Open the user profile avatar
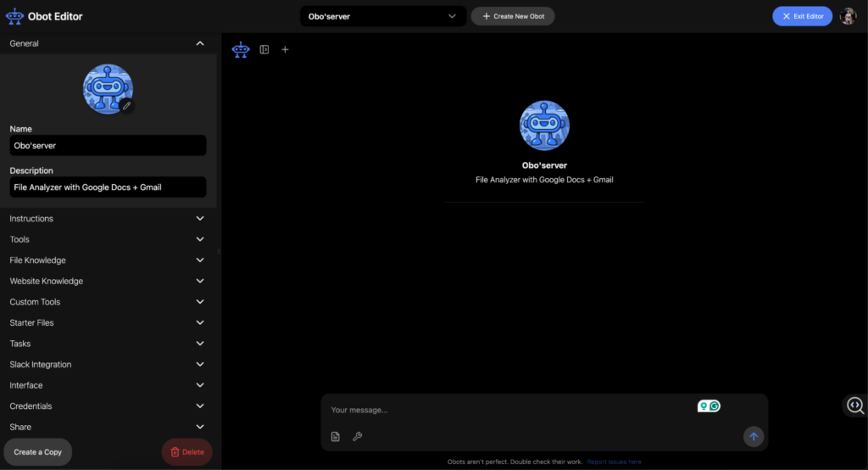868x470 pixels. [x=848, y=16]
